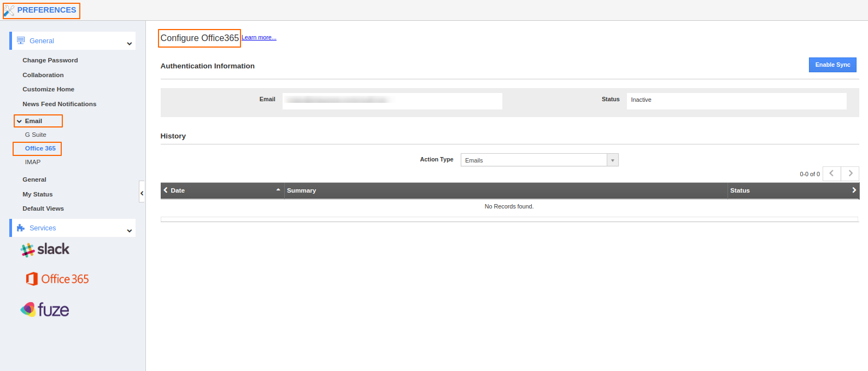
Task: Click the Services section header label
Action: (43, 228)
